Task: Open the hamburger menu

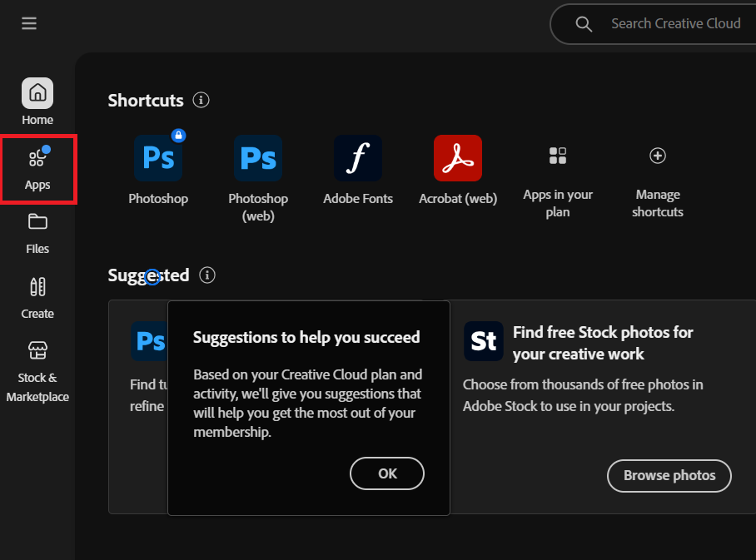Action: 29,23
